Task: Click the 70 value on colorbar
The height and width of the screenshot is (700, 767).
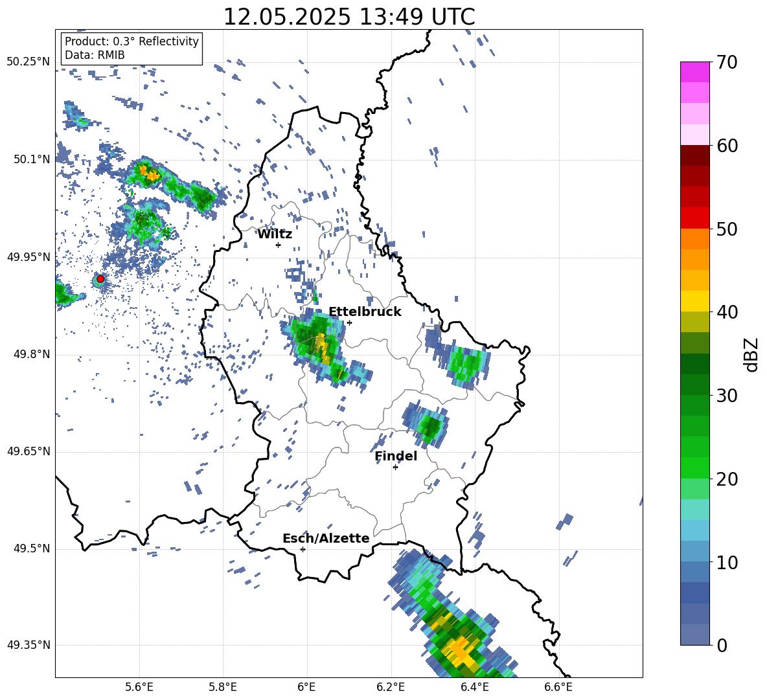Action: point(726,62)
